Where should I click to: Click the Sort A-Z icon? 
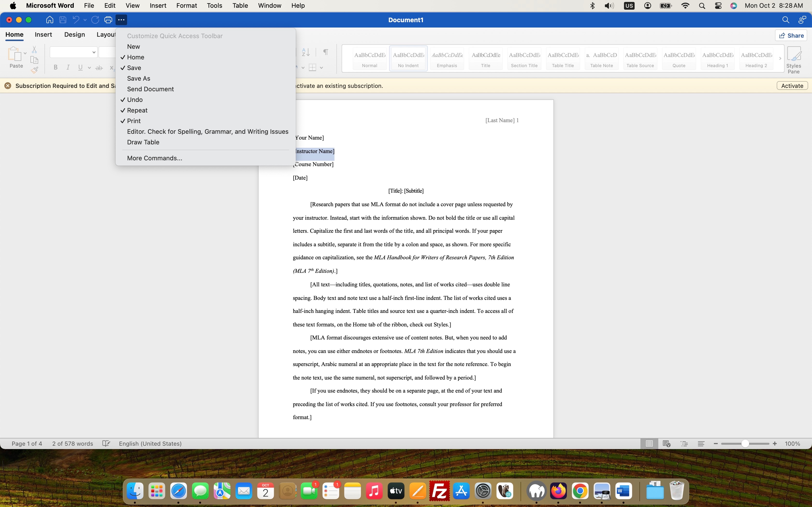[x=306, y=52]
